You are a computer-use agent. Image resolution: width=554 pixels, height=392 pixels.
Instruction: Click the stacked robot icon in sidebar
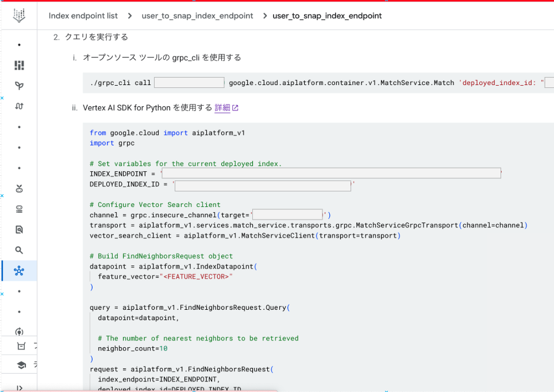tap(19, 209)
